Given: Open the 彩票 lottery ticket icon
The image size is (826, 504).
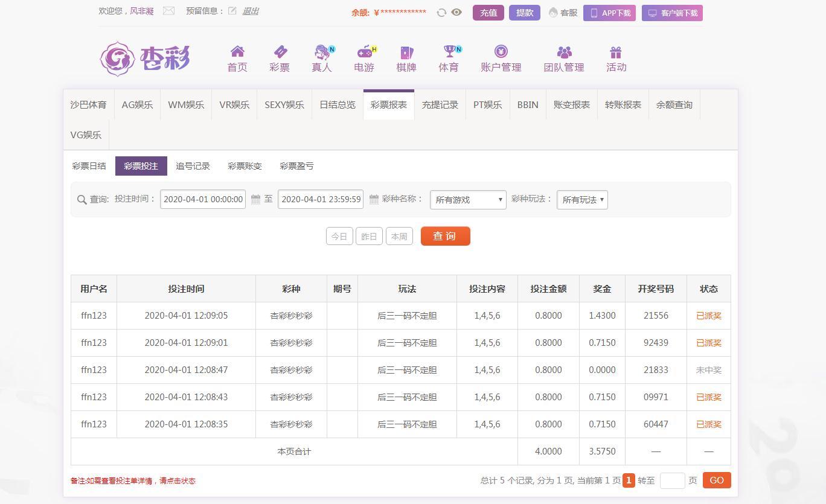Looking at the screenshot, I should tap(280, 52).
